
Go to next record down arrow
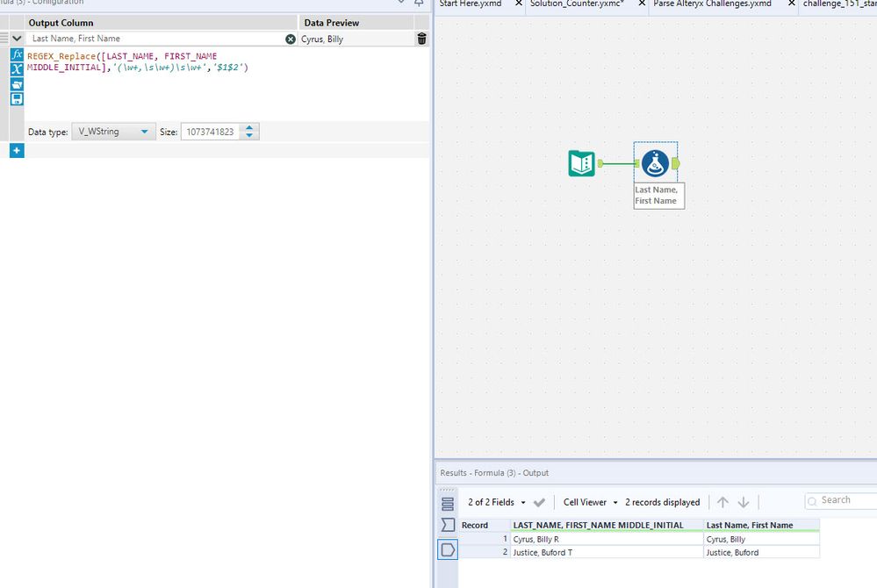[x=744, y=503]
